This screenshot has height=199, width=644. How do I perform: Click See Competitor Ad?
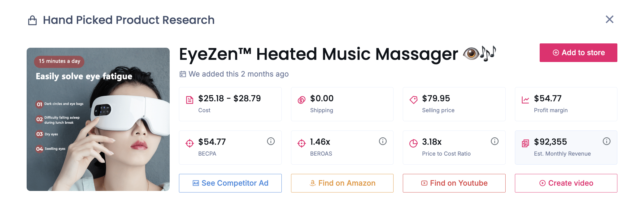pos(230,183)
